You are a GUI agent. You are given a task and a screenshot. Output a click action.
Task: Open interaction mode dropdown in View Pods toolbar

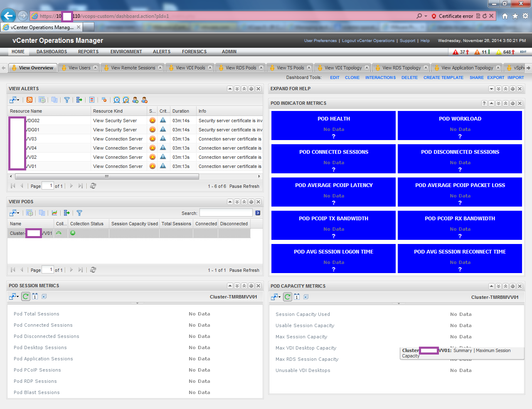click(15, 213)
